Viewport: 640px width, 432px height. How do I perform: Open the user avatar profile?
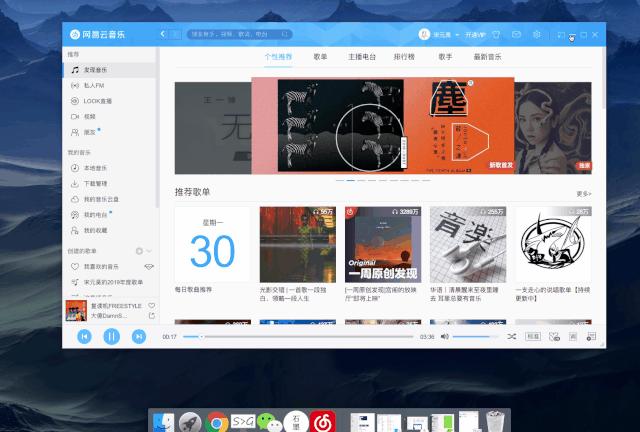(x=424, y=34)
